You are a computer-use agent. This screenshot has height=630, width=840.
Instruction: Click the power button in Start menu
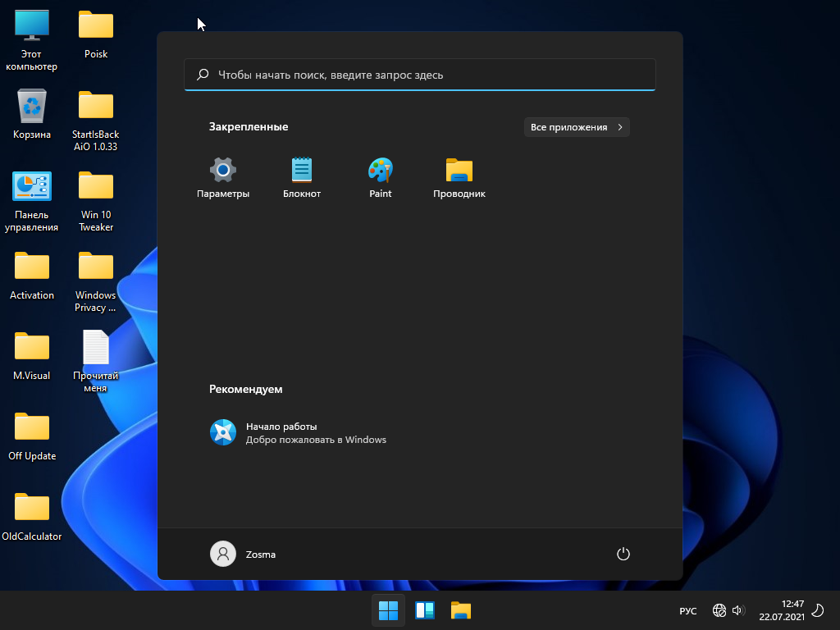(x=623, y=554)
